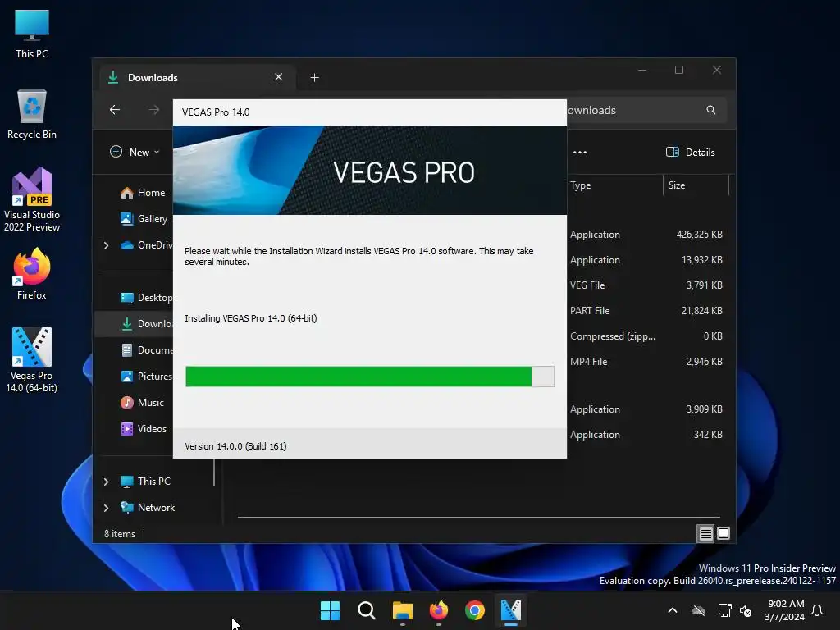This screenshot has height=630, width=840.
Task: Click the VEGAS PRO banner image
Action: (370, 171)
